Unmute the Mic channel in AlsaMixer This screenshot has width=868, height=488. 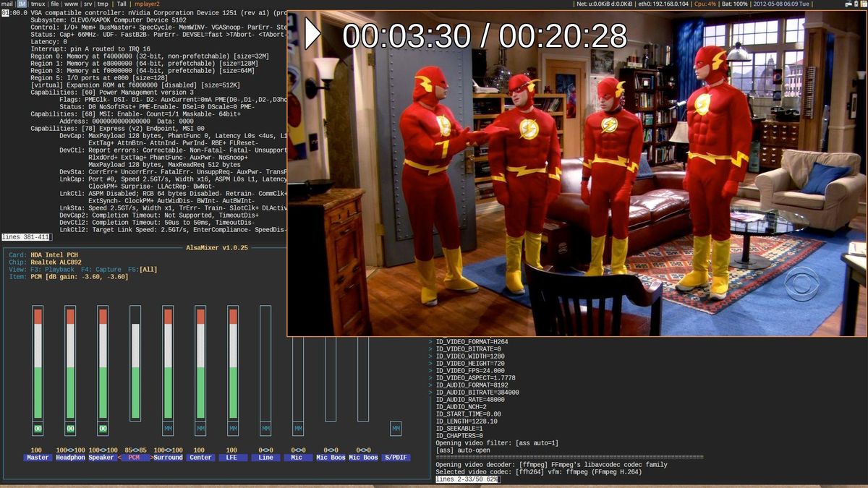tap(297, 429)
